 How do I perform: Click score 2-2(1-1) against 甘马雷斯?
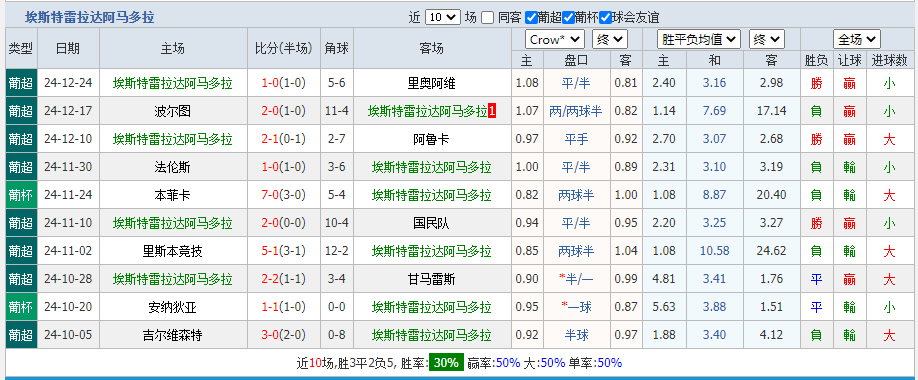(284, 279)
